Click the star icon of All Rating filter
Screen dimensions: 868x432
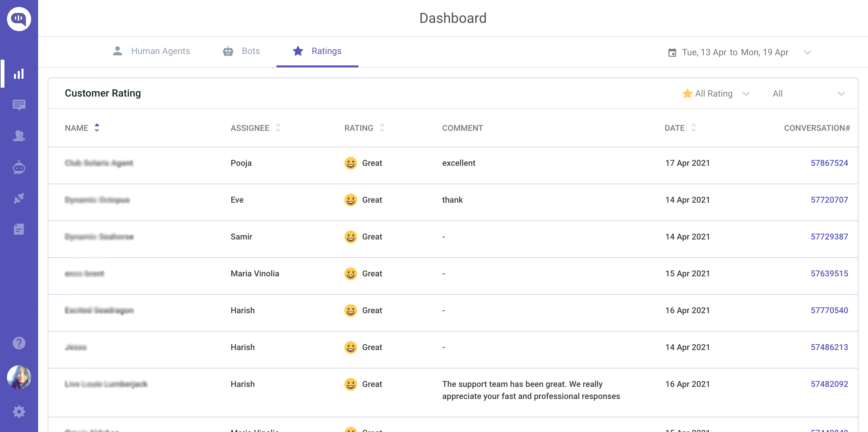[x=687, y=93]
